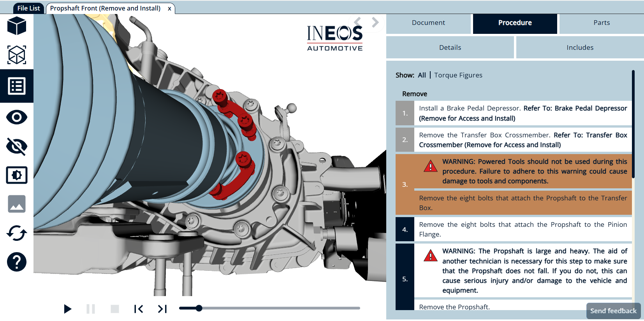Click the brightness contrast settings icon
Screen dimensions: 644x321
(17, 175)
